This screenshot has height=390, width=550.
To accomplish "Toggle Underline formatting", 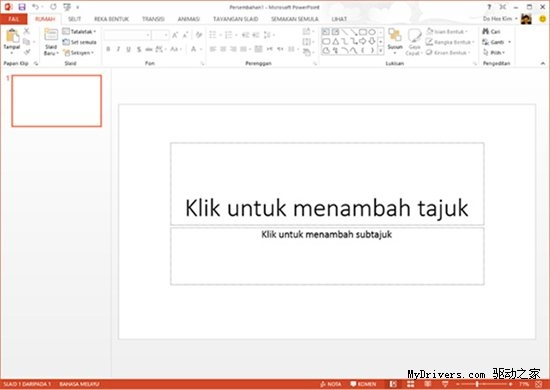I will click(128, 49).
